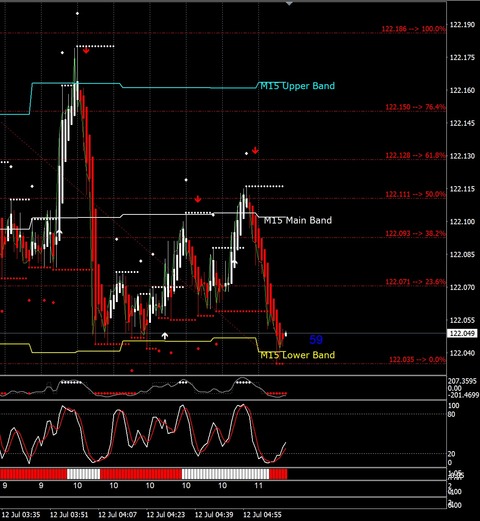
Task: Click the blue 59 candle countdown timer
Action: 316,340
